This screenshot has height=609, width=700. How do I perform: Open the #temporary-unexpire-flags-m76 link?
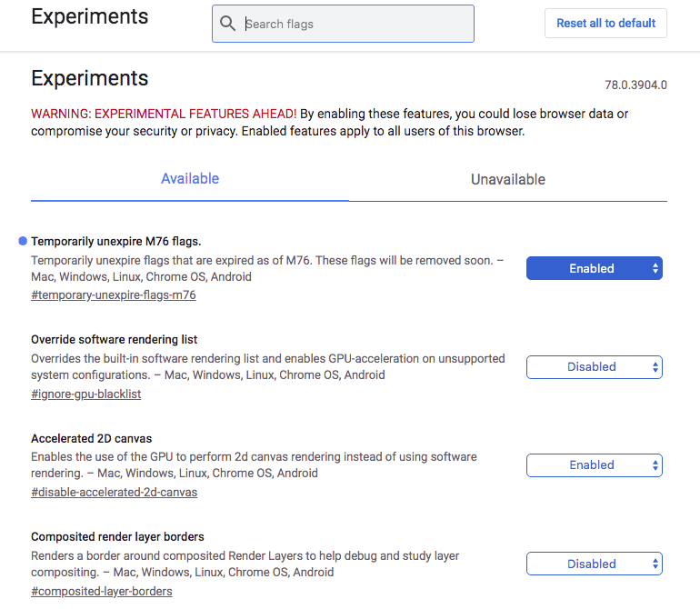coord(114,295)
